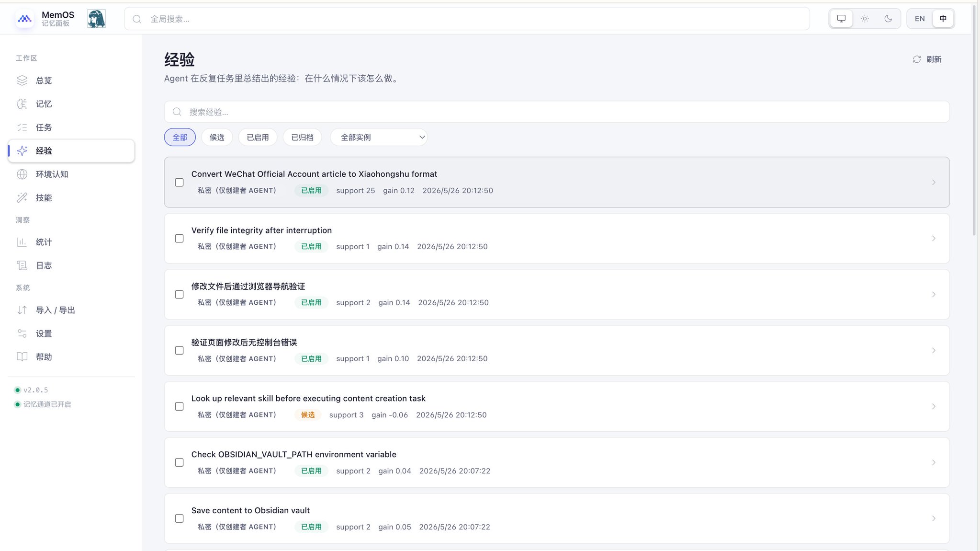The height and width of the screenshot is (551, 980).
Task: Select the 已启用 filter tab
Action: 258,138
